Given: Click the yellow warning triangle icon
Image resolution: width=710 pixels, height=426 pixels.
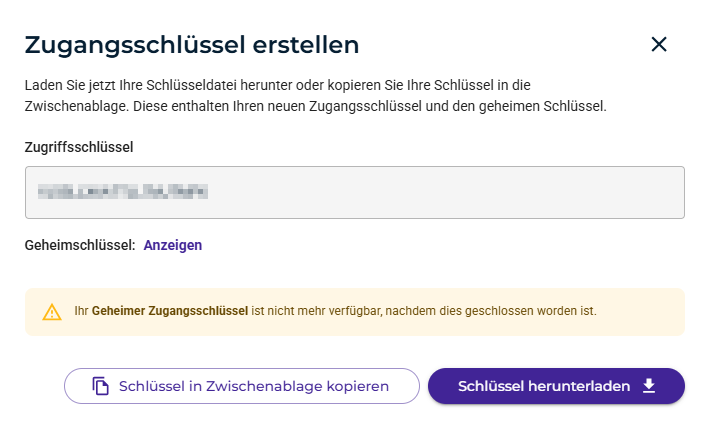Looking at the screenshot, I should 52,311.
